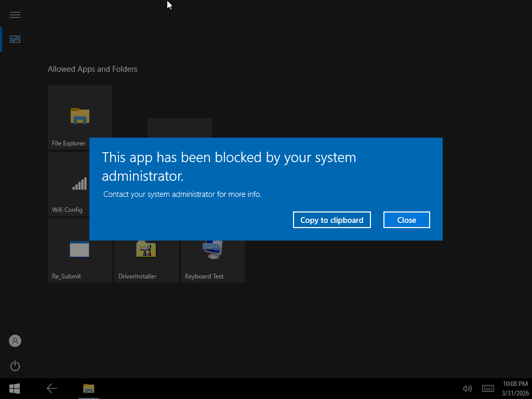Click the Windows Start button

(14, 388)
